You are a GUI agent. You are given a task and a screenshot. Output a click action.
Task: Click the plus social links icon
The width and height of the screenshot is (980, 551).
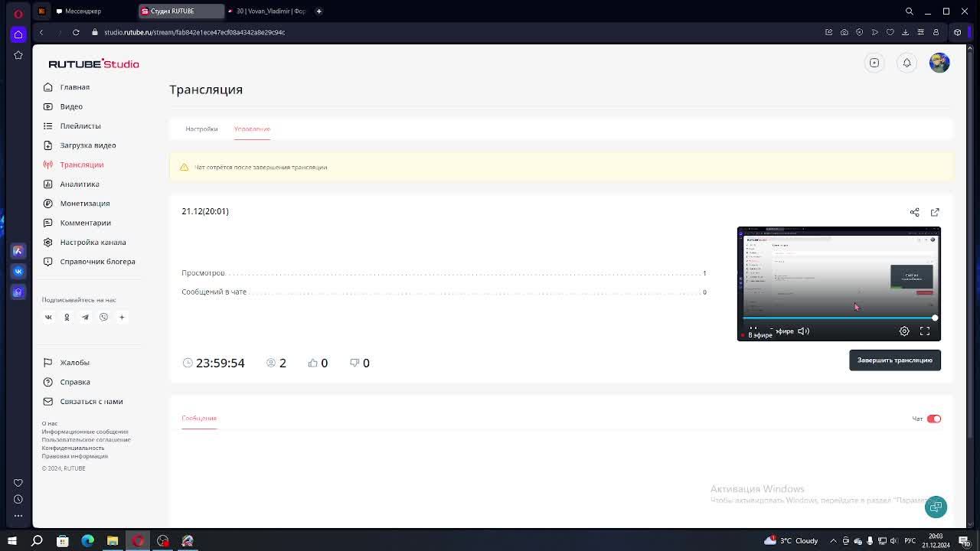pos(122,317)
